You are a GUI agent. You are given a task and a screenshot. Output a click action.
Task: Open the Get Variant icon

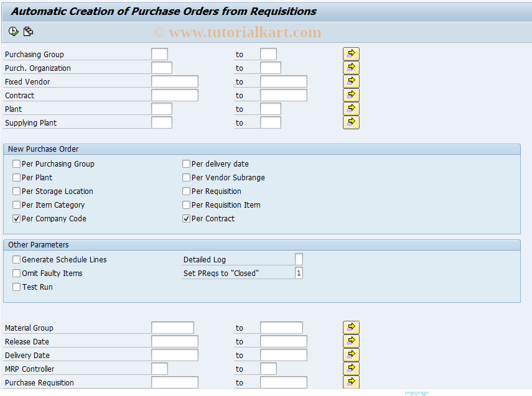[28, 31]
